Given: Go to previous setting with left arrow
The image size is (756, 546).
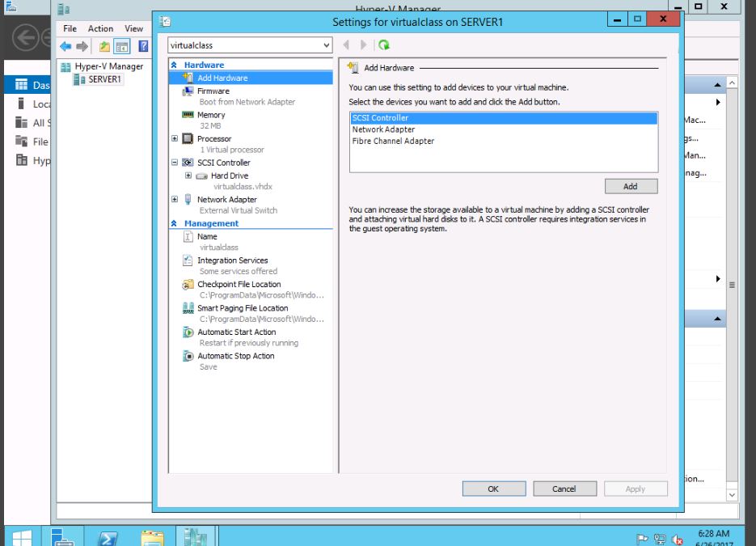Looking at the screenshot, I should 346,44.
